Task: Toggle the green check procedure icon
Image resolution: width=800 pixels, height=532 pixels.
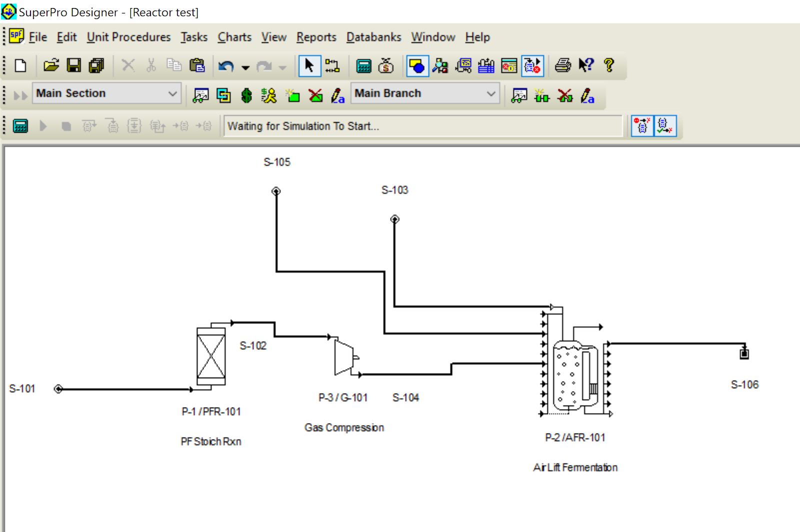Action: [x=665, y=126]
